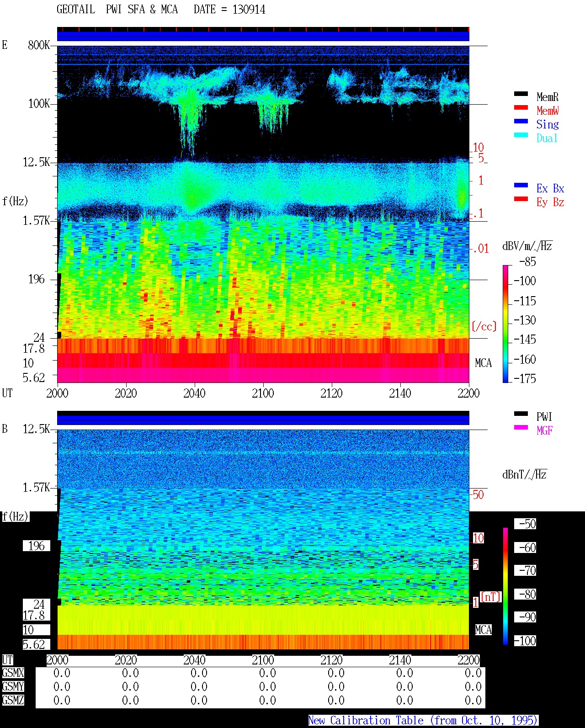Click the -145 color scale value
Screen dimensions: 585x728
pyautogui.click(x=525, y=340)
